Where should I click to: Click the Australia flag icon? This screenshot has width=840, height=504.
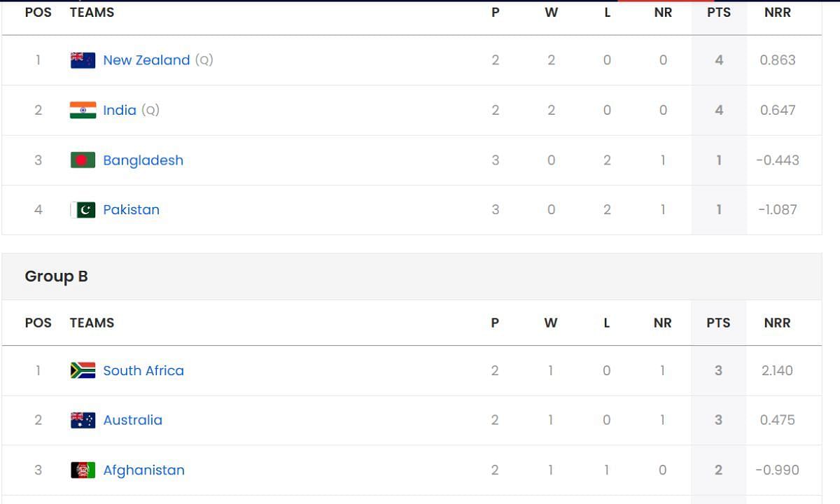pos(83,420)
